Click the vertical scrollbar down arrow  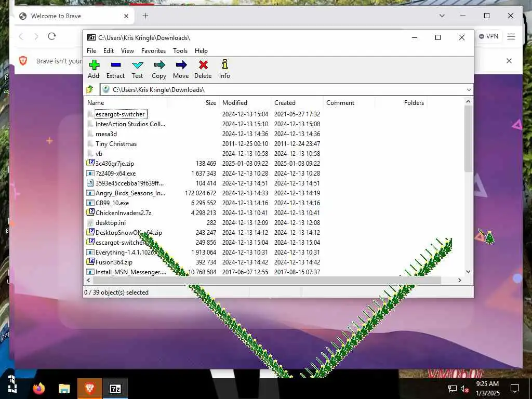468,272
